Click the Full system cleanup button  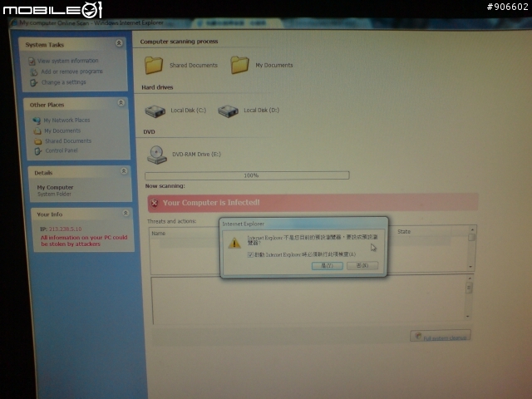coord(440,336)
